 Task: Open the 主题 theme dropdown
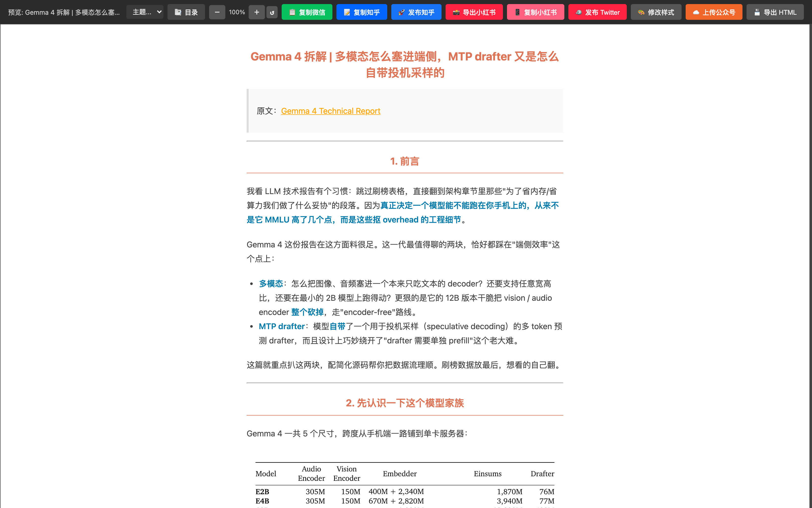coord(145,12)
